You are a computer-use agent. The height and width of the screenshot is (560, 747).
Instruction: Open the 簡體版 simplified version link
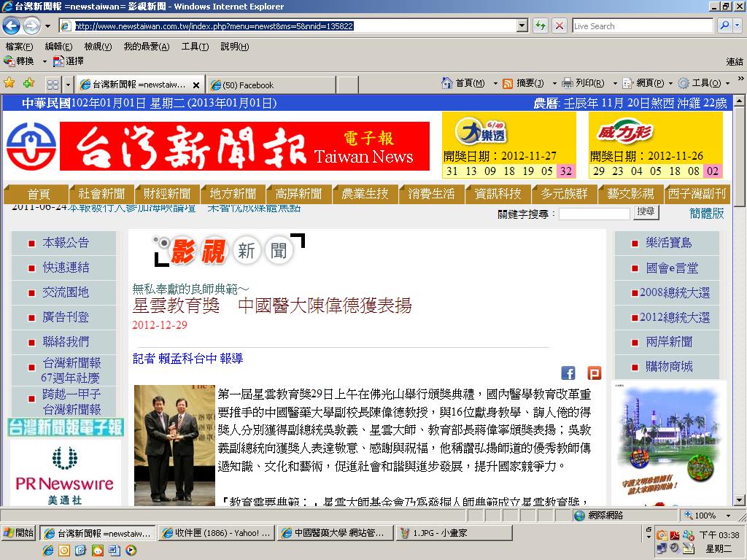706,214
